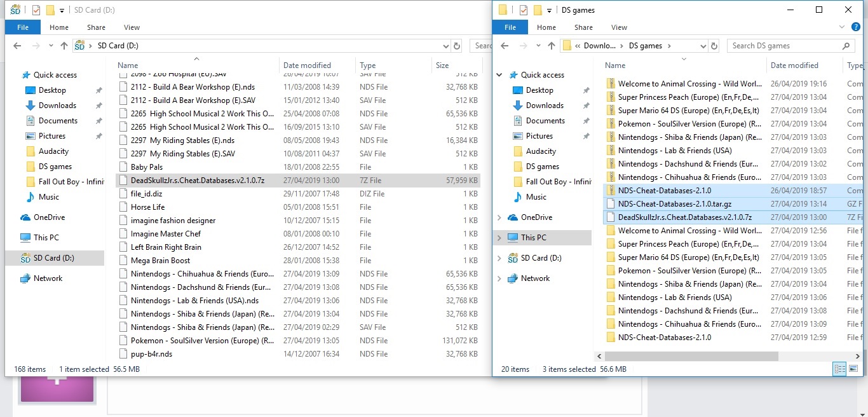
Task: Sort by Date modified in DS games window
Action: click(794, 65)
